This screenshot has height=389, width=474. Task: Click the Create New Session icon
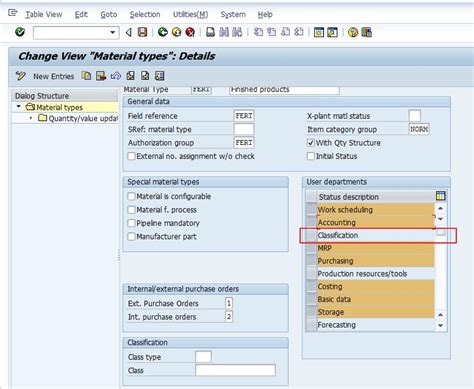[x=319, y=32]
